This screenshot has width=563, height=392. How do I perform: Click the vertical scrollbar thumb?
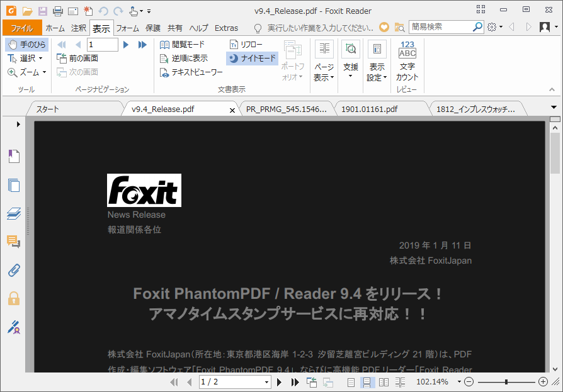555,153
